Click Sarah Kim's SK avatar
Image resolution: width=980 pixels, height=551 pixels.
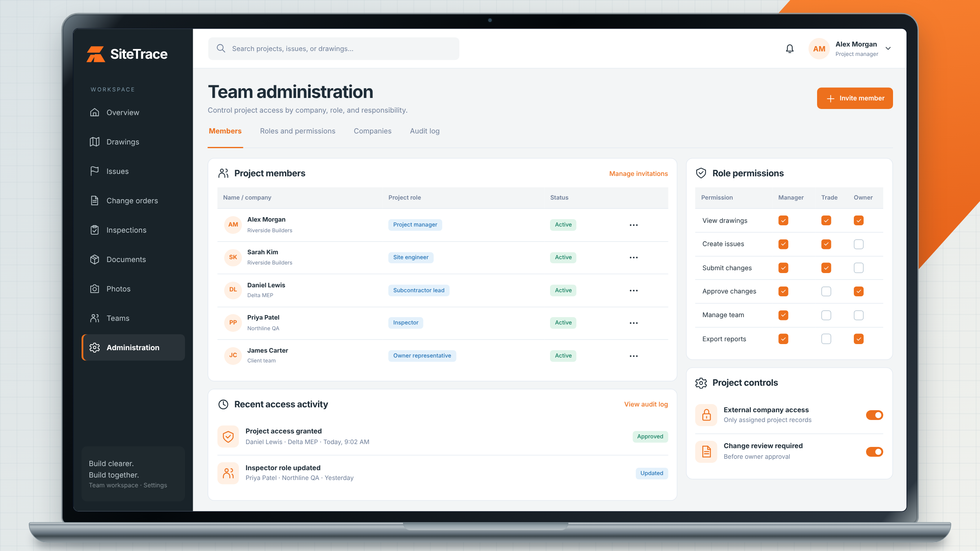(x=233, y=257)
